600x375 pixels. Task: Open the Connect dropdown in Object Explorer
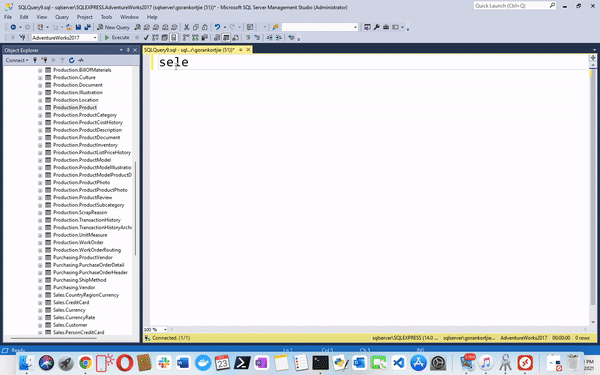point(17,60)
